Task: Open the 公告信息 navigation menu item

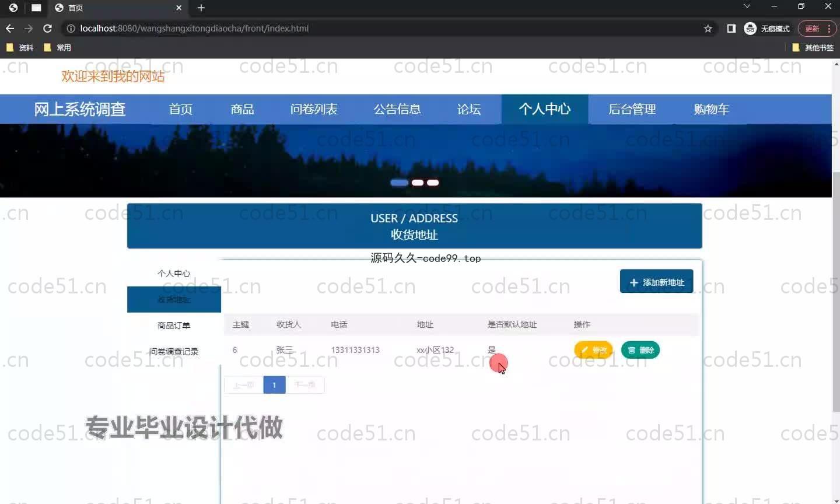Action: point(397,109)
